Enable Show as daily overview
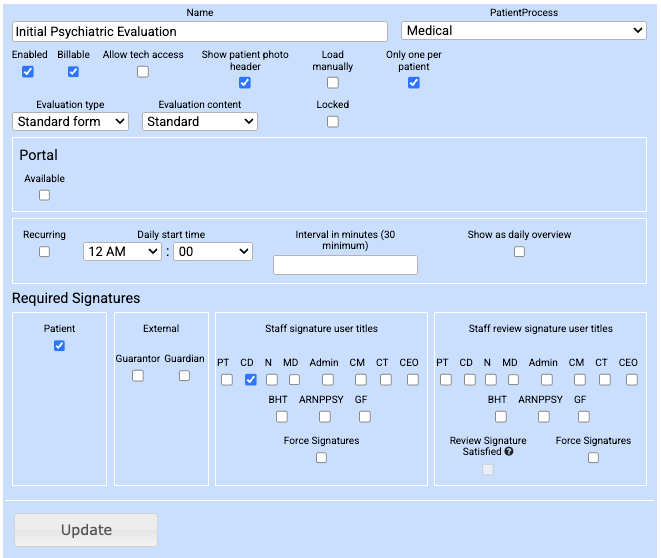Screen dimensions: 661x558 [519, 252]
